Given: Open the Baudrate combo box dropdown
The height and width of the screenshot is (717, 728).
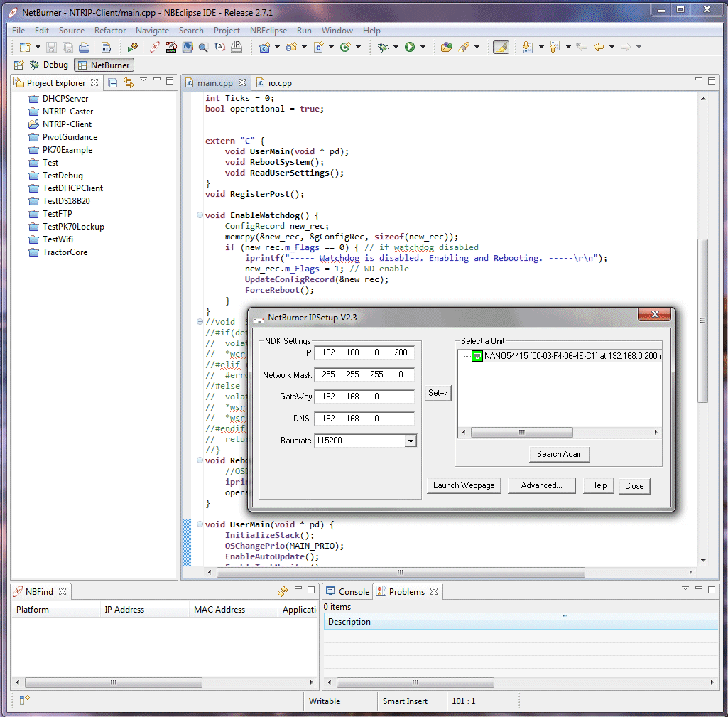Looking at the screenshot, I should click(x=411, y=441).
